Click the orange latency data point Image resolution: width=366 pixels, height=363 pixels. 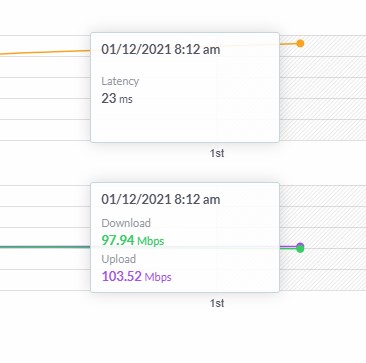click(x=300, y=43)
